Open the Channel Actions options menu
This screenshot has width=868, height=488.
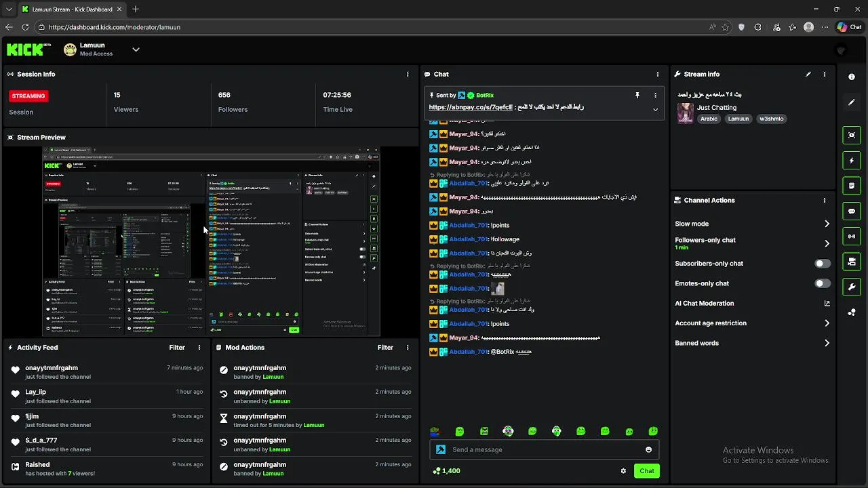coord(825,201)
